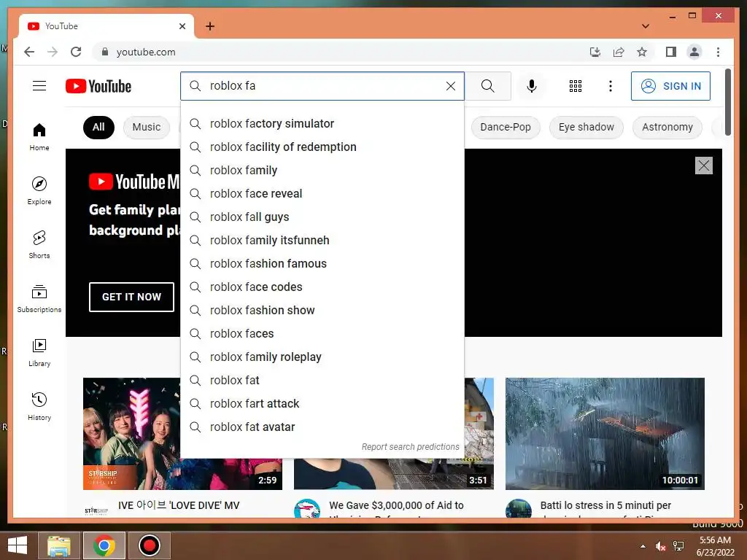Choose suggestion roblox fall guys

(x=322, y=217)
